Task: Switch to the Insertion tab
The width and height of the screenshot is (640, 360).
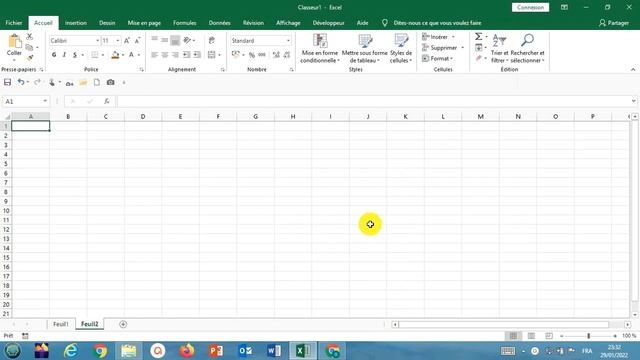Action: pos(76,23)
